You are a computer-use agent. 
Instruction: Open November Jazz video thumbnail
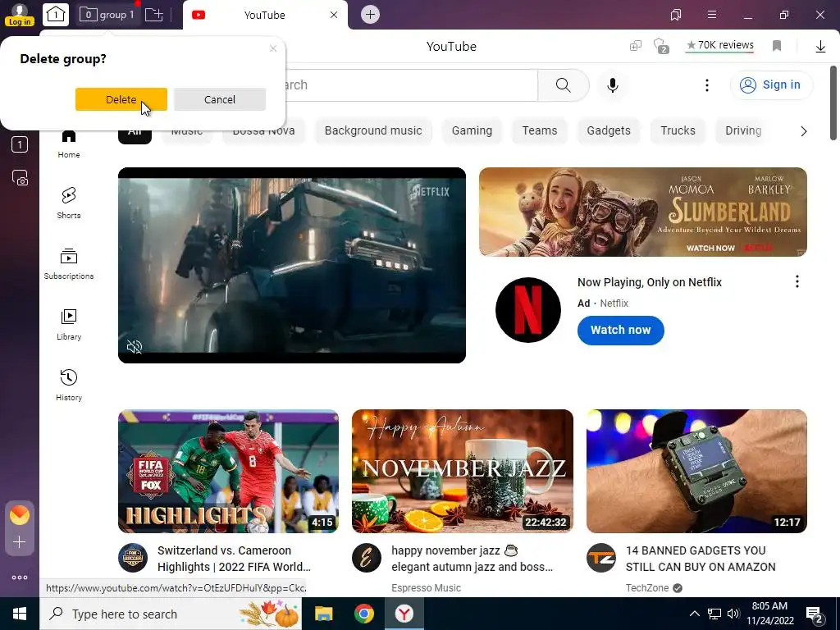click(x=463, y=472)
